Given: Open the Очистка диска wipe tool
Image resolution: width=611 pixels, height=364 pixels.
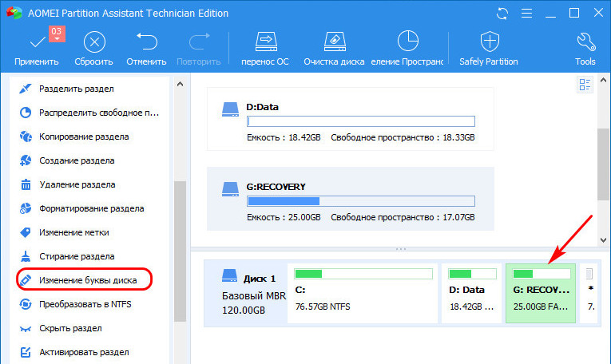Looking at the screenshot, I should click(x=335, y=49).
